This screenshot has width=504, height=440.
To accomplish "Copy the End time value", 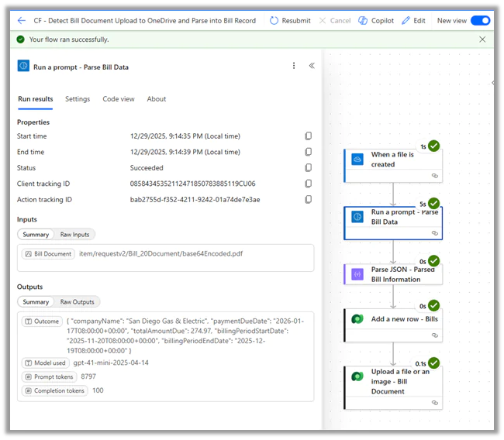I will [x=309, y=152].
